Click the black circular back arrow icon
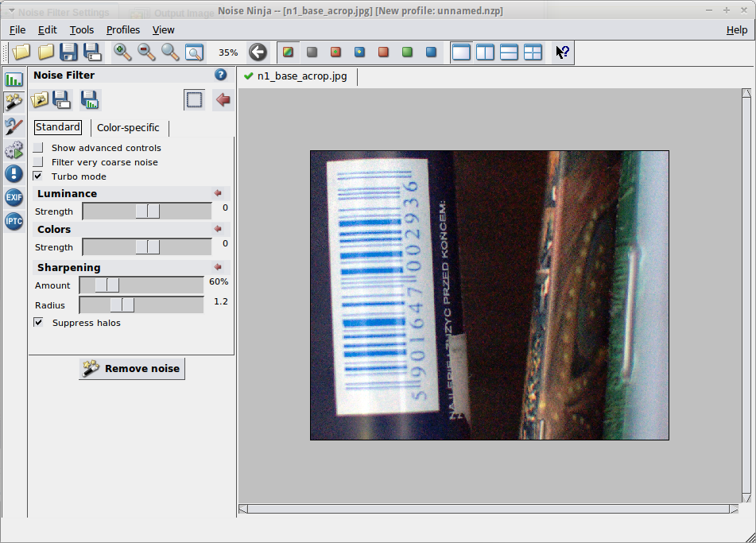756x543 pixels. [258, 52]
